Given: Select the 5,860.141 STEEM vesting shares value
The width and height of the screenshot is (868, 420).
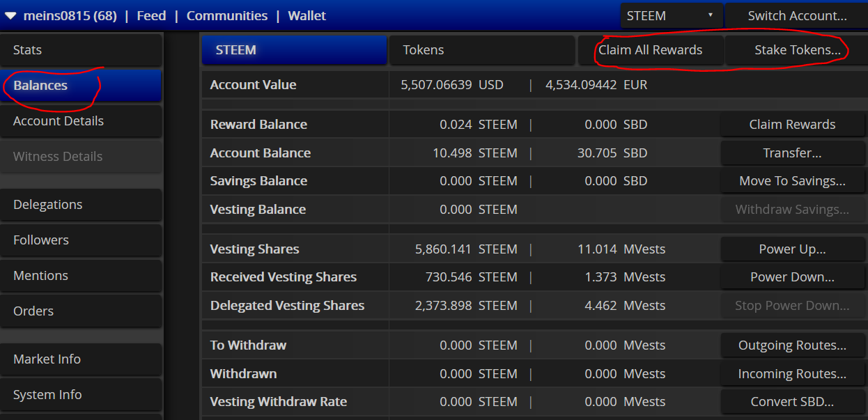Looking at the screenshot, I should (466, 249).
